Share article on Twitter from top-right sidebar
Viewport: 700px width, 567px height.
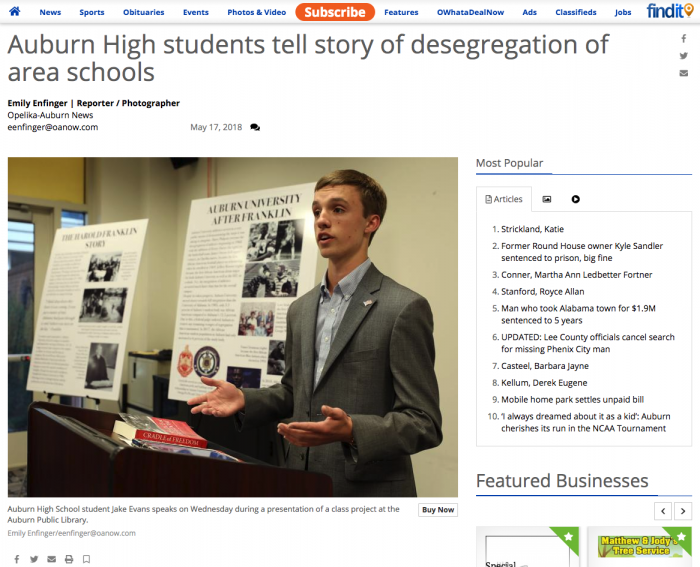[x=683, y=56]
